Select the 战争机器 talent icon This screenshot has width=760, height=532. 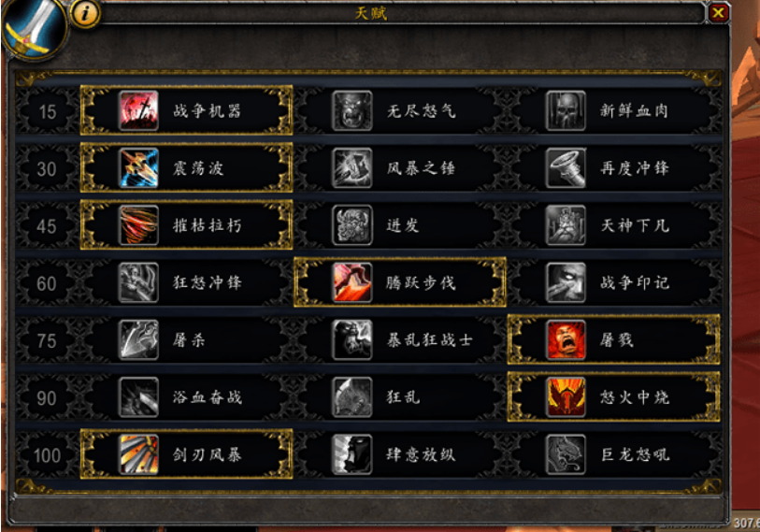[x=138, y=111]
